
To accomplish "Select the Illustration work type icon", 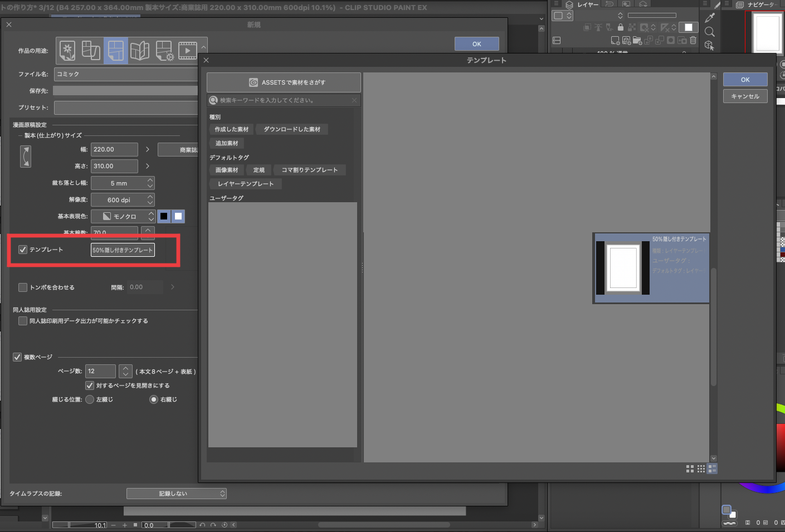I will 67,51.
